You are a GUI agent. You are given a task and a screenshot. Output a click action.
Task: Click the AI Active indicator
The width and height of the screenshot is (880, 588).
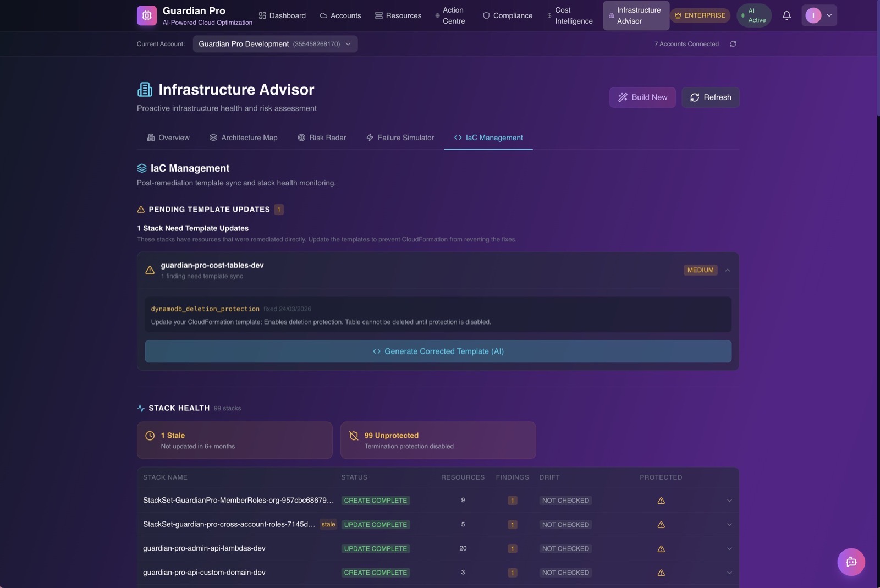coord(754,15)
